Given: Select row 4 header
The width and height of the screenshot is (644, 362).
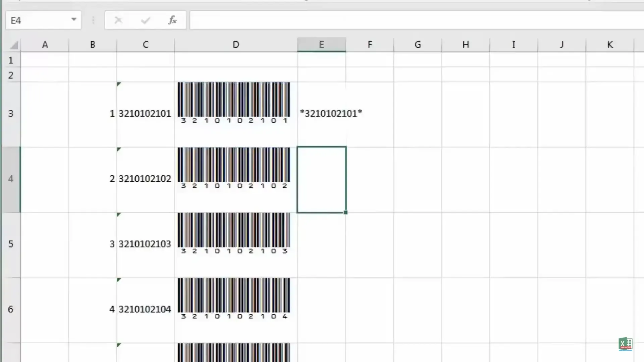Looking at the screenshot, I should coord(11,179).
